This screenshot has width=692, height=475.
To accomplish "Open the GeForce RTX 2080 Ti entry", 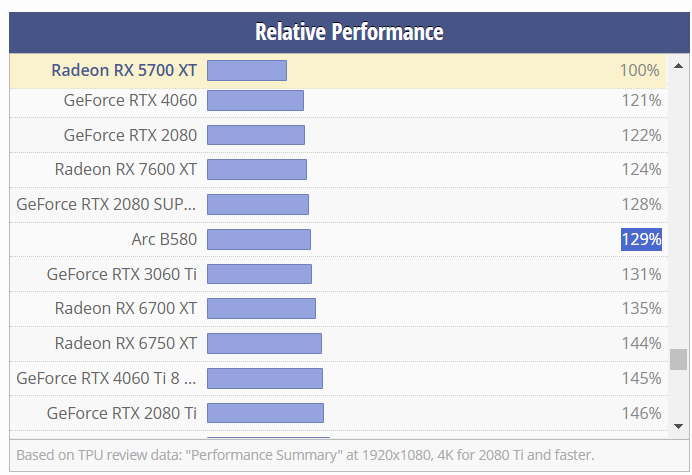I will click(122, 413).
